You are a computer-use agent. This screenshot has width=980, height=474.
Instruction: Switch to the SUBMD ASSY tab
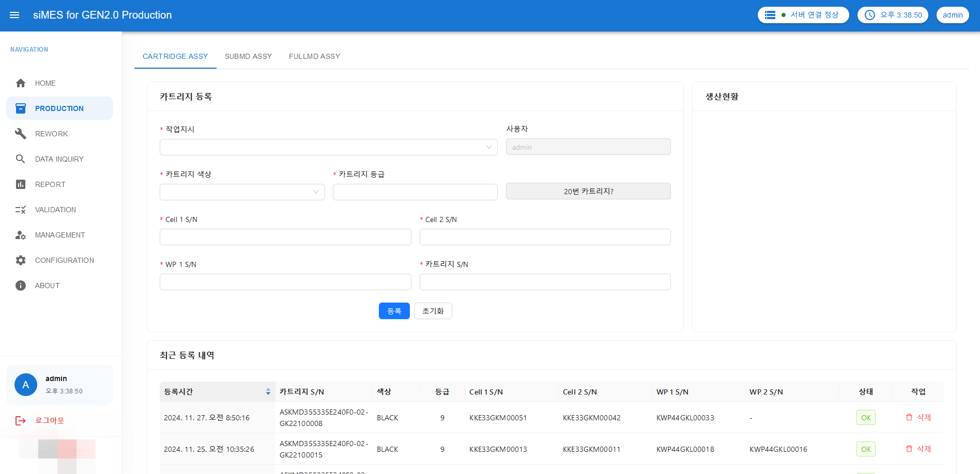(x=248, y=56)
